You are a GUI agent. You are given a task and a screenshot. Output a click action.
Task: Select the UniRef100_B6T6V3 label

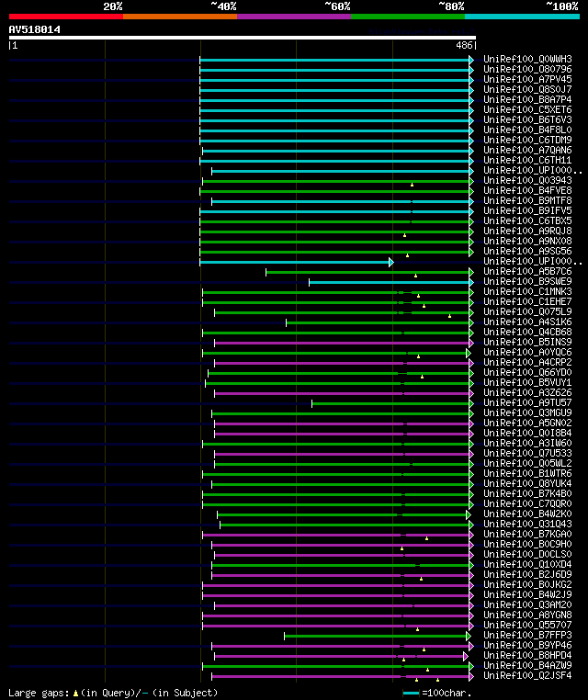click(527, 120)
